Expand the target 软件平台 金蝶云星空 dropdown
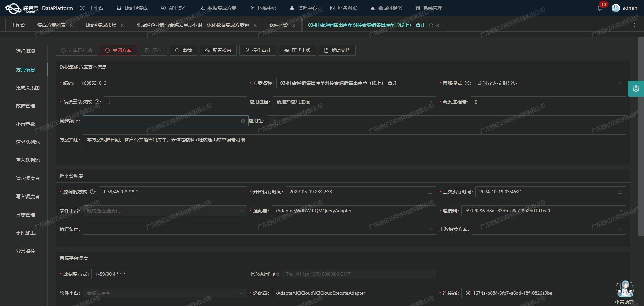 pos(165,293)
